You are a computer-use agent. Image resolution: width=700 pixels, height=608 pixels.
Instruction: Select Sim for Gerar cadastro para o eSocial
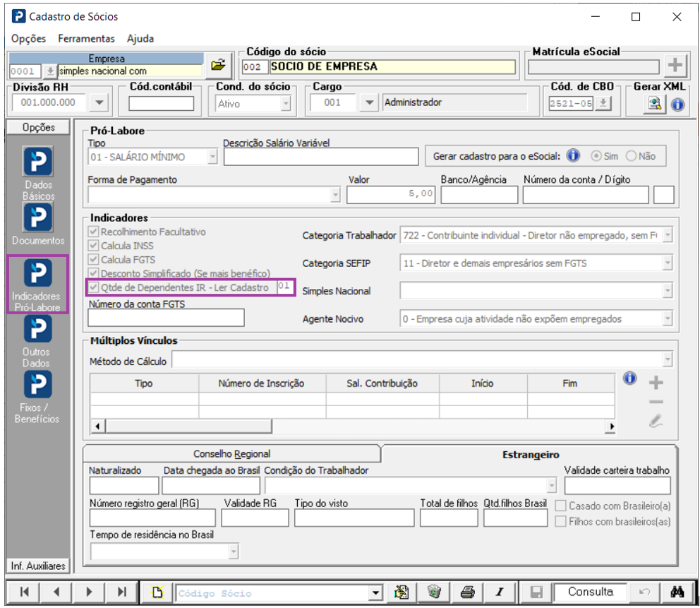(596, 156)
